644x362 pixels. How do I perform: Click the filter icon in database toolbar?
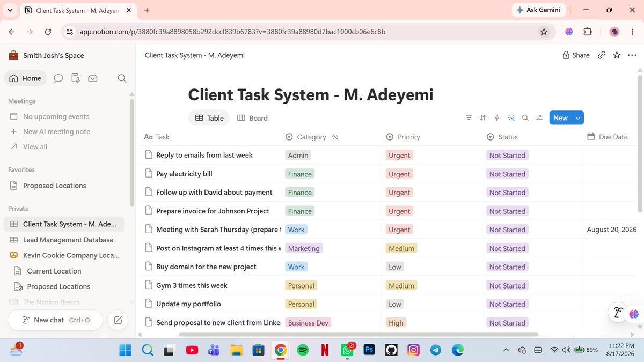coord(469,118)
